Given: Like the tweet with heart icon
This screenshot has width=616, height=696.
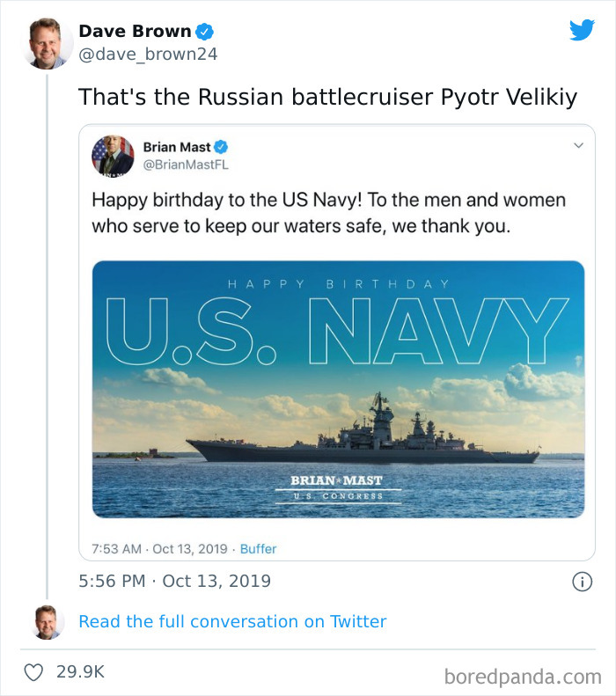Looking at the screenshot, I should [x=33, y=671].
